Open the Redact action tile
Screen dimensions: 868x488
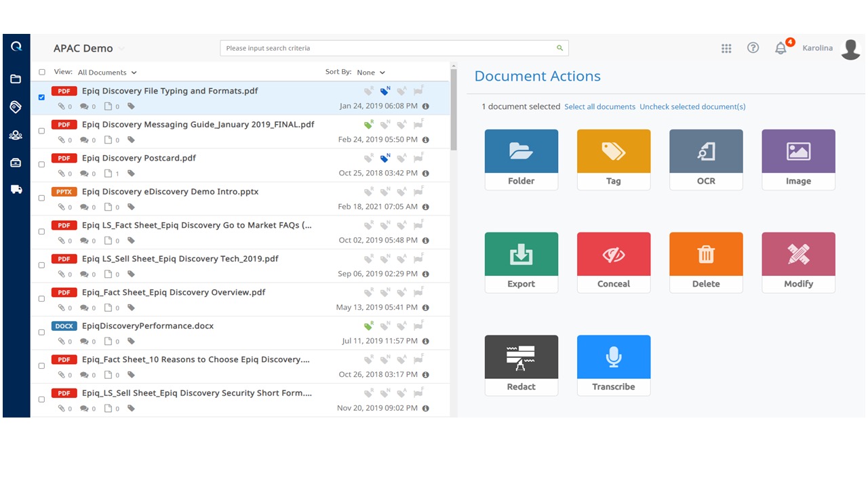tap(521, 366)
